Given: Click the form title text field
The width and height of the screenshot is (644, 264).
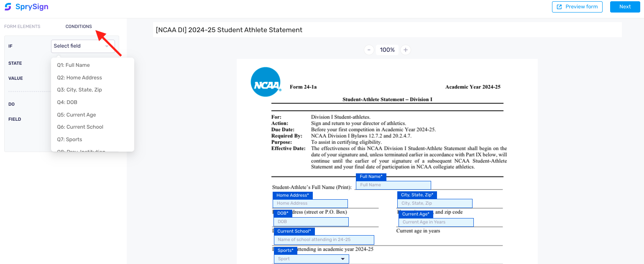Looking at the screenshot, I should tap(387, 30).
